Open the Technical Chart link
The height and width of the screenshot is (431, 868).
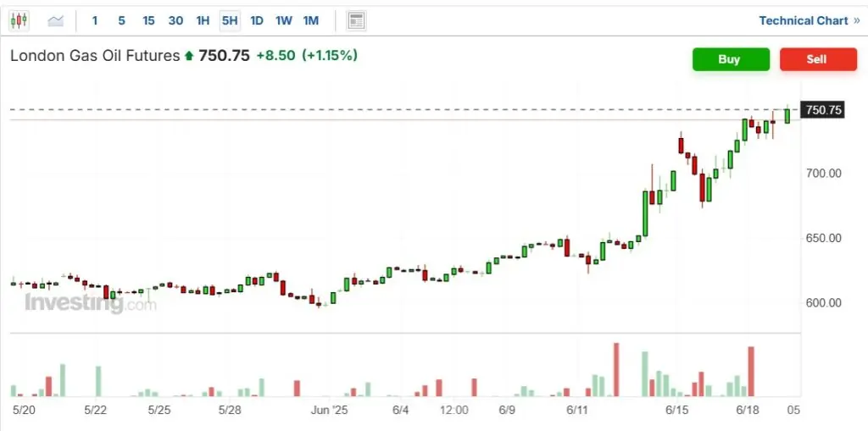pyautogui.click(x=804, y=21)
